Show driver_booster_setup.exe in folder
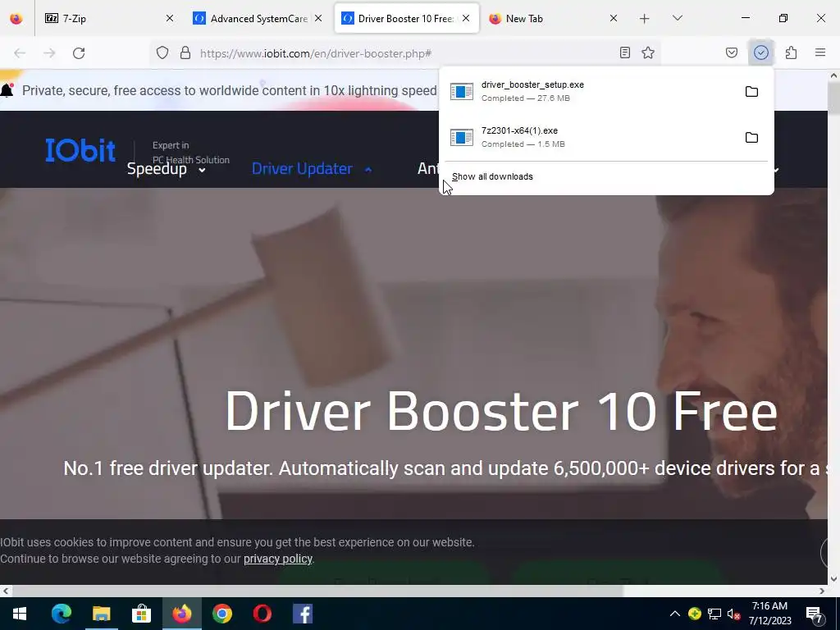This screenshot has height=630, width=840. click(x=751, y=92)
